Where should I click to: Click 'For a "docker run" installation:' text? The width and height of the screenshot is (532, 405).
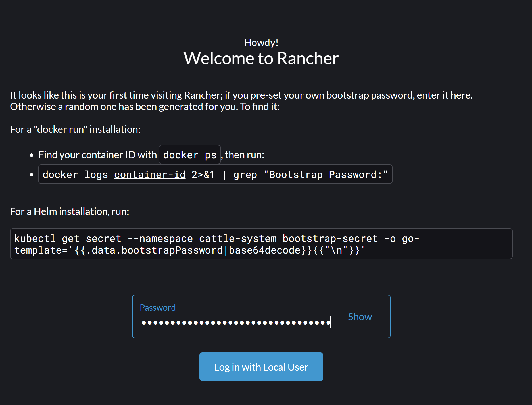point(75,129)
